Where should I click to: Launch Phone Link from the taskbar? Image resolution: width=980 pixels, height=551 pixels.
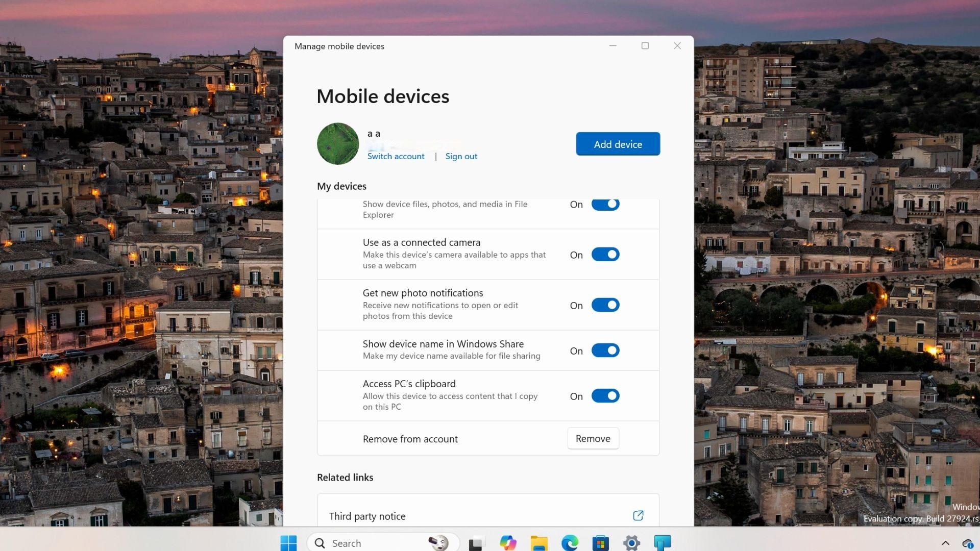(x=662, y=542)
